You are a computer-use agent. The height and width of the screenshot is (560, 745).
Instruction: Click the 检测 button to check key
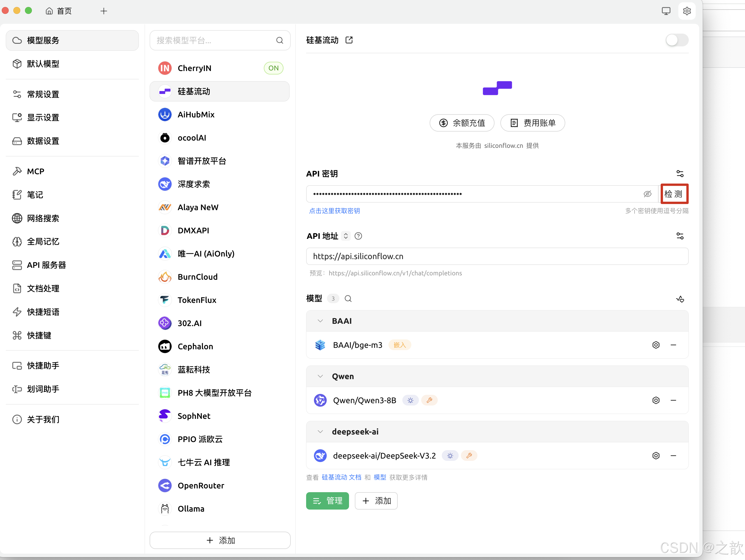coord(674,194)
